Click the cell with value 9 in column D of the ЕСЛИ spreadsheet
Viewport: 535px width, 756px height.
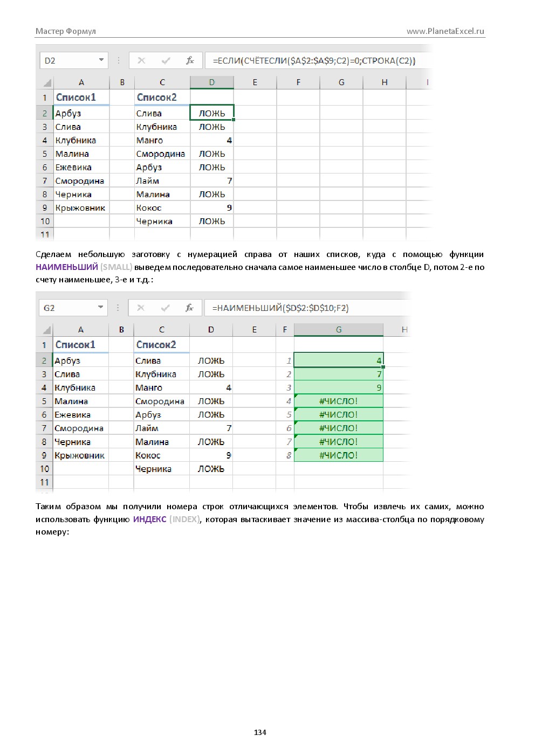(212, 207)
